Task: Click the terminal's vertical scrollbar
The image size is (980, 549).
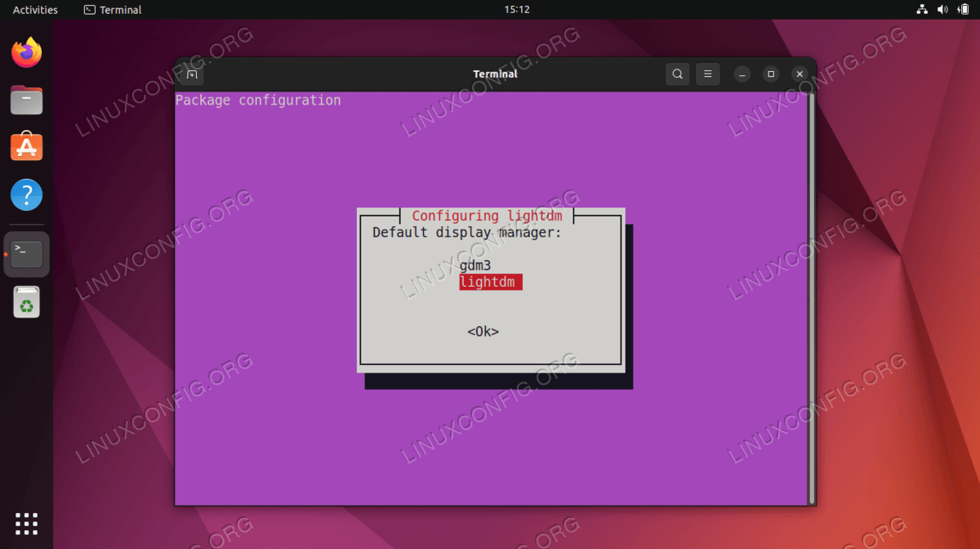Action: pos(811,298)
